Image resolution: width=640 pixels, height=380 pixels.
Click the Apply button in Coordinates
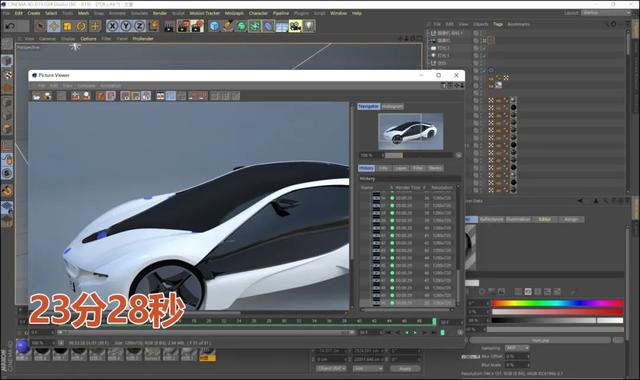[405, 368]
